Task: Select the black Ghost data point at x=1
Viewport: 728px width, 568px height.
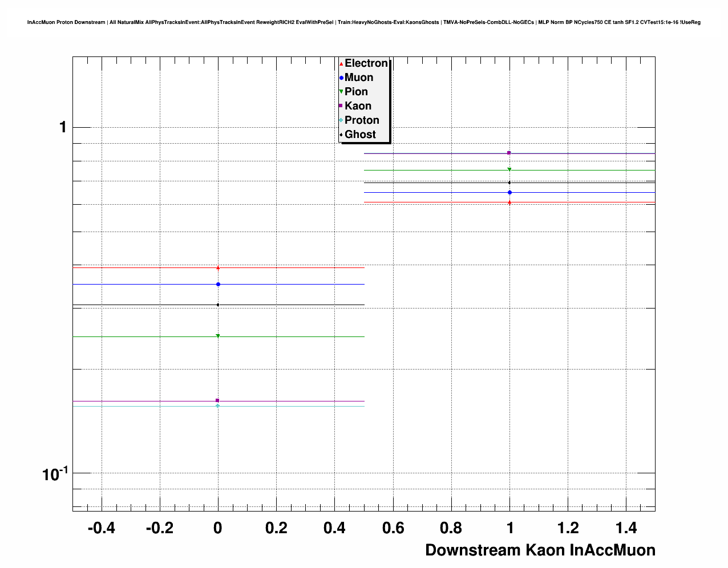Action: point(509,182)
